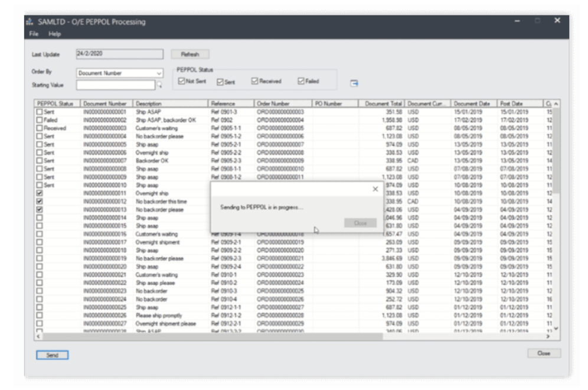Click the horizontal scrollbar right arrow
The height and width of the screenshot is (390, 588).
coord(547,336)
